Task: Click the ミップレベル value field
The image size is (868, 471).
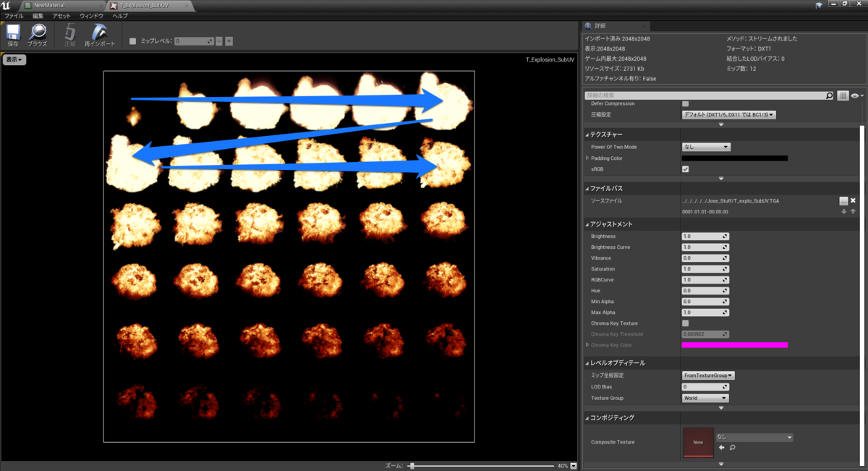Action: [x=194, y=41]
